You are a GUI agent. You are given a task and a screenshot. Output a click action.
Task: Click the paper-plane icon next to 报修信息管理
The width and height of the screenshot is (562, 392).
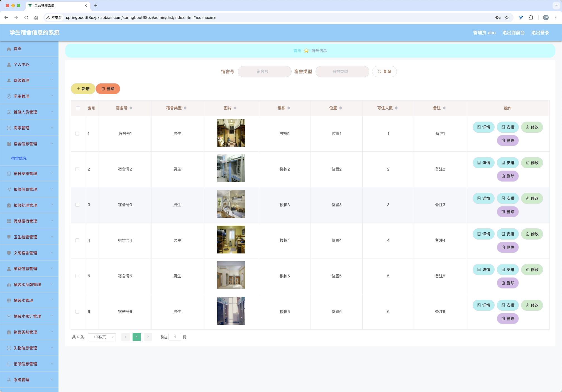point(9,190)
